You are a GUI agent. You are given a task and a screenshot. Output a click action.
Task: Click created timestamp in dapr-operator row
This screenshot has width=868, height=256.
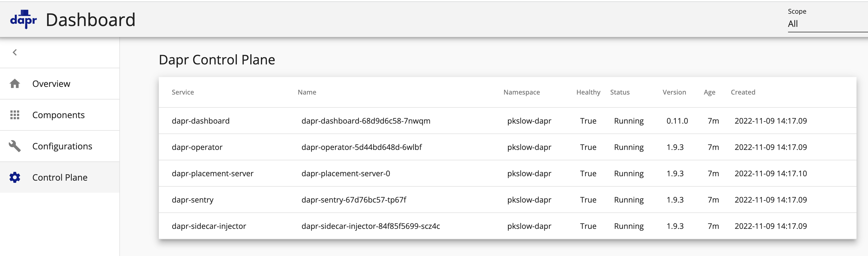pos(770,147)
